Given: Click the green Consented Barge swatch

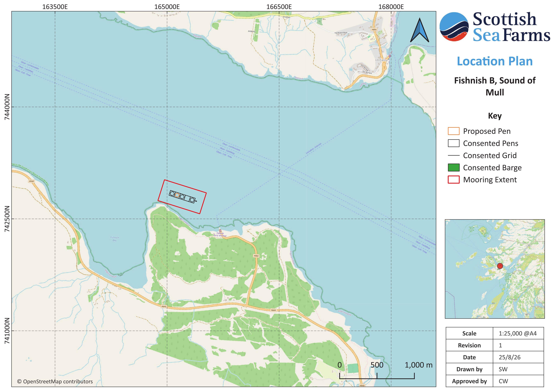Looking at the screenshot, I should (454, 168).
